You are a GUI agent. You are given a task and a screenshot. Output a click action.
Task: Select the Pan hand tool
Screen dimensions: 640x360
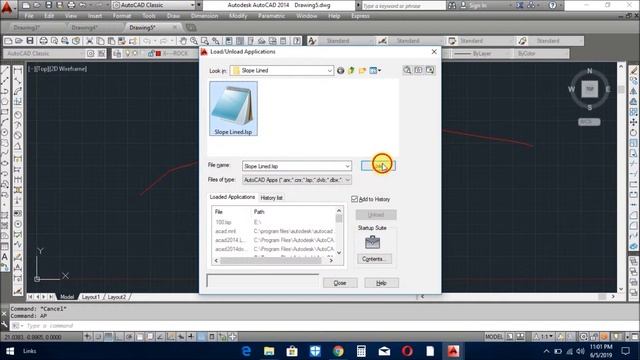coord(183,41)
